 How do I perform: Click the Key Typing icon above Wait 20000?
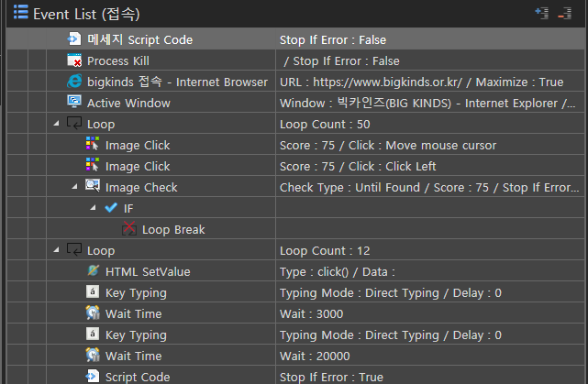point(93,334)
